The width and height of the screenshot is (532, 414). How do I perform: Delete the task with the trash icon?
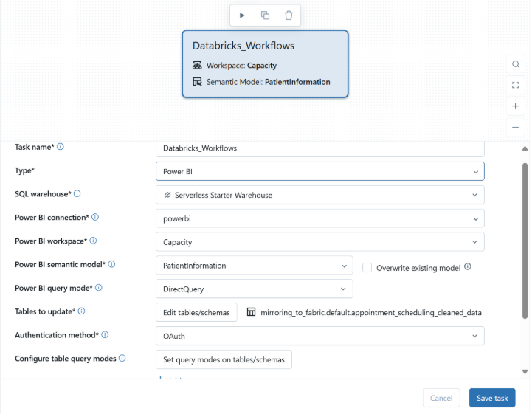coord(289,15)
